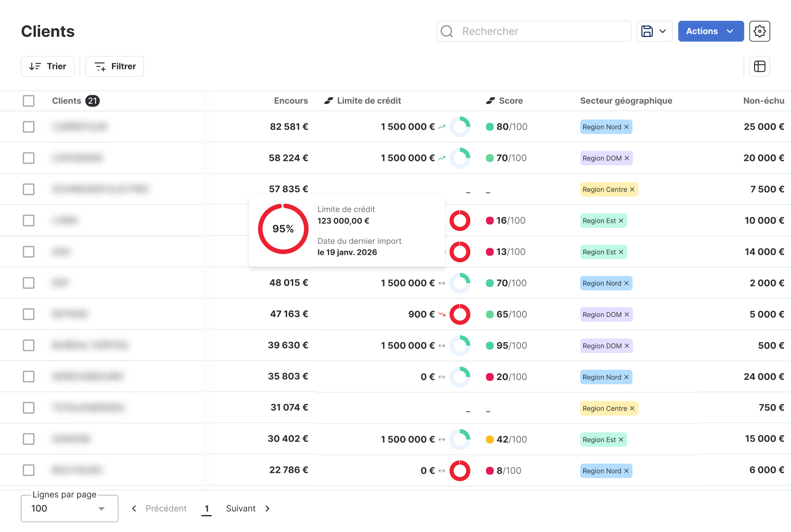The height and width of the screenshot is (532, 791).
Task: Open the Lignes par page selector
Action: [70, 508]
